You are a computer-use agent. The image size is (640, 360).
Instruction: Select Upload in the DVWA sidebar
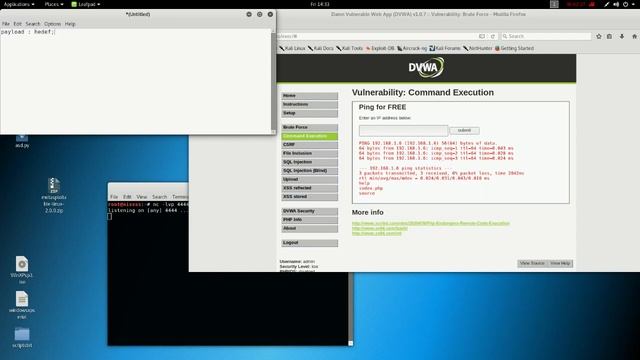point(309,179)
